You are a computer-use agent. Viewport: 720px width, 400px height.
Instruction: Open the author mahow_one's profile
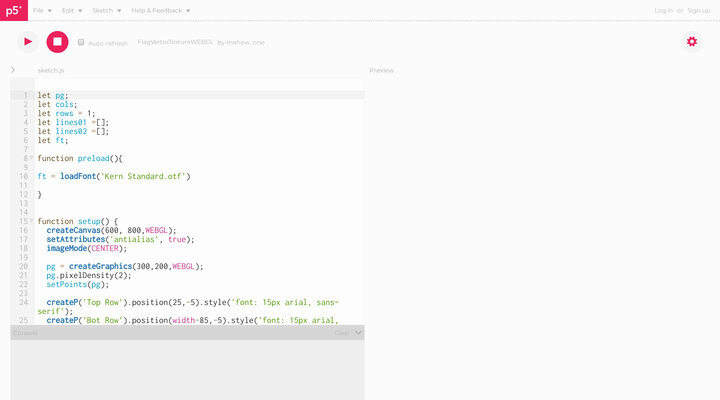(x=245, y=43)
